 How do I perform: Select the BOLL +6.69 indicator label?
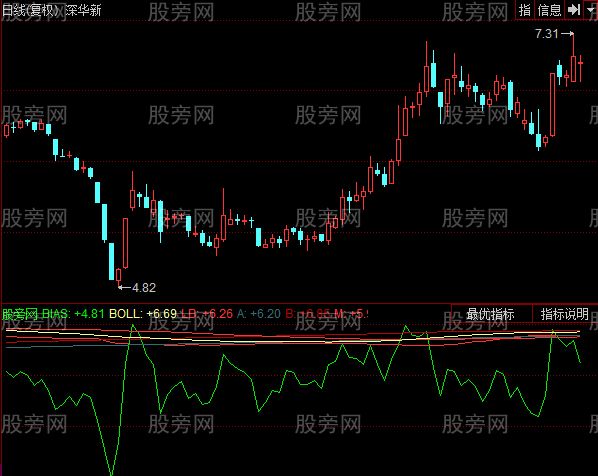(x=143, y=314)
